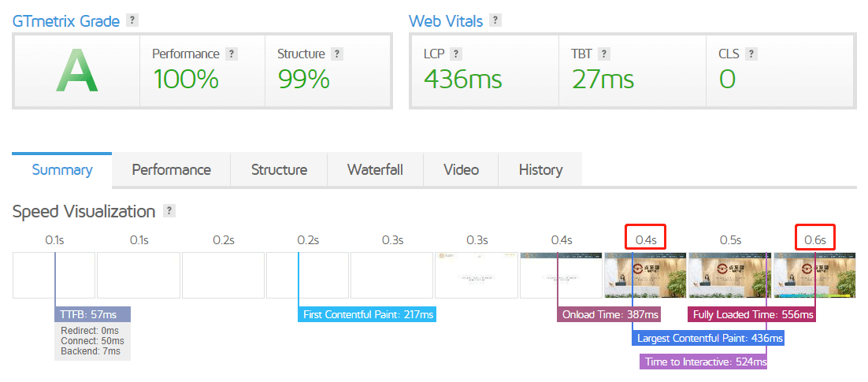Image resolution: width=868 pixels, height=382 pixels.
Task: Open the Structure tab
Action: click(x=279, y=169)
